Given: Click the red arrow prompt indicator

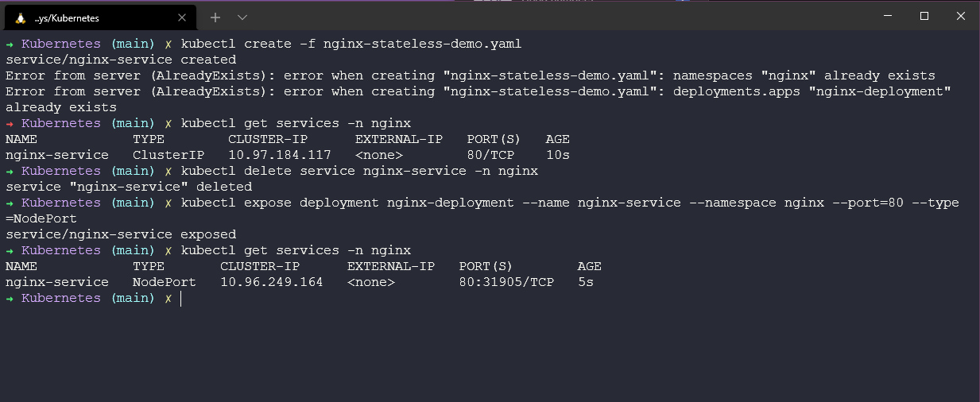Looking at the screenshot, I should coord(10,123).
